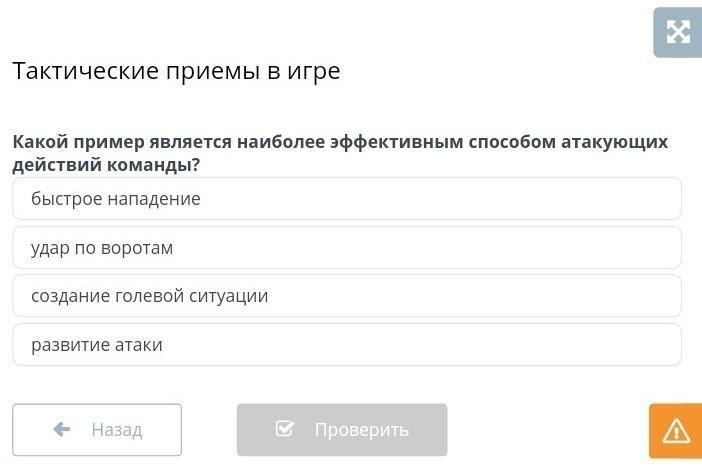702x471 pixels.
Task: Click the left arrow icon inside Назад
Action: pos(62,429)
